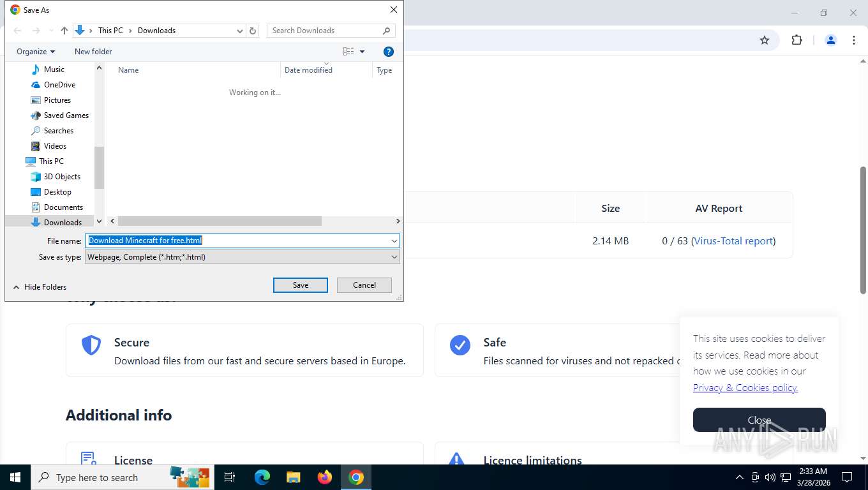This screenshot has height=490, width=868.
Task: Change the file view layout icon
Action: 348,52
